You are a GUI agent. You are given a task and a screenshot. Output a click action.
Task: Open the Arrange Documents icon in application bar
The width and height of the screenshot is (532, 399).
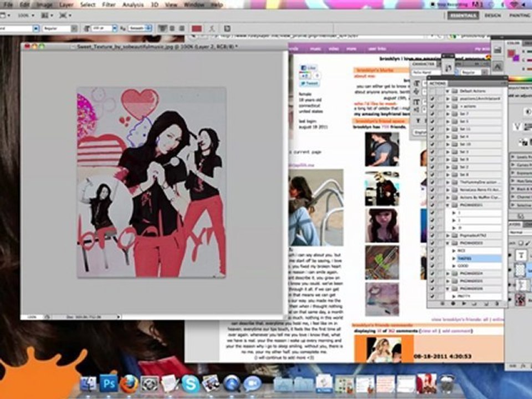click(x=47, y=16)
